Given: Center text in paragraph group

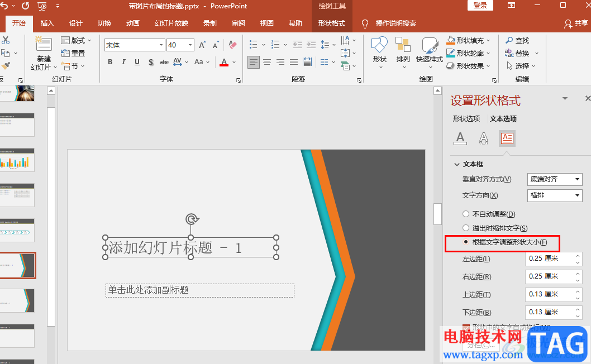Looking at the screenshot, I should click(267, 62).
